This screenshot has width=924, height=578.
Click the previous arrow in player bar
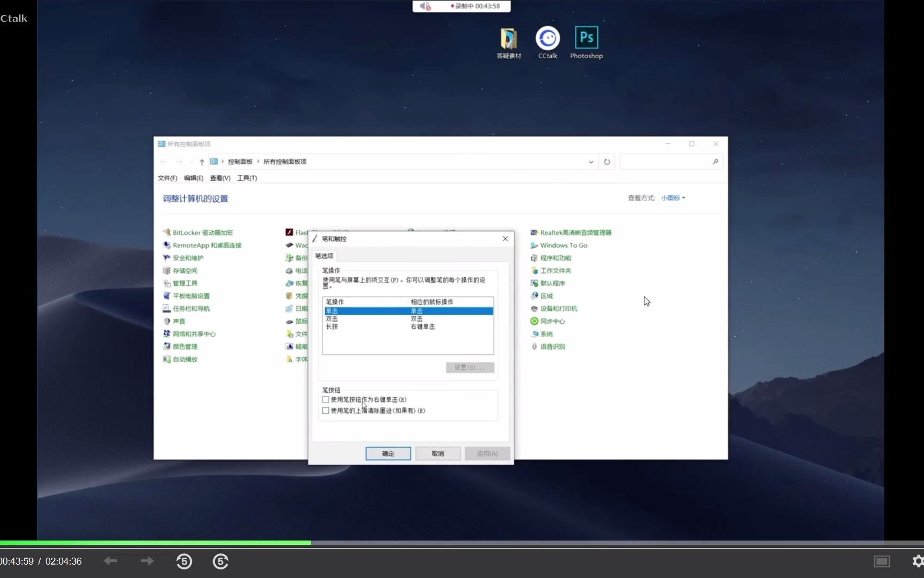pos(111,561)
